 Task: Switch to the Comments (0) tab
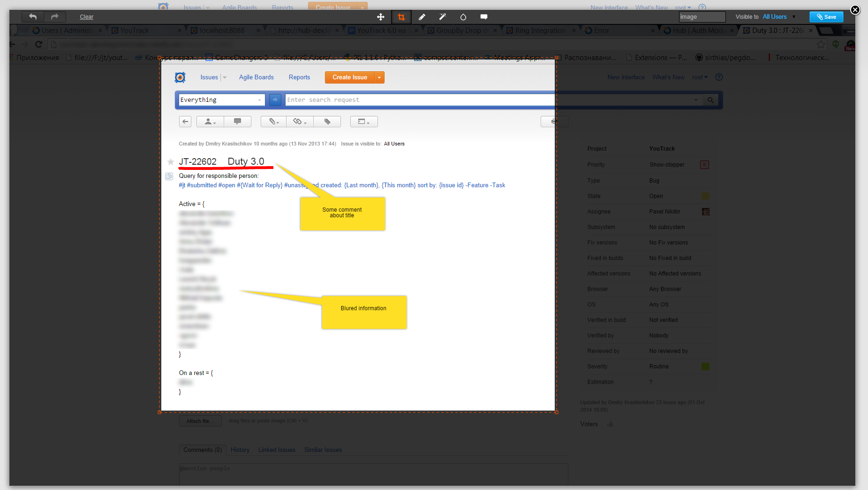pos(203,450)
